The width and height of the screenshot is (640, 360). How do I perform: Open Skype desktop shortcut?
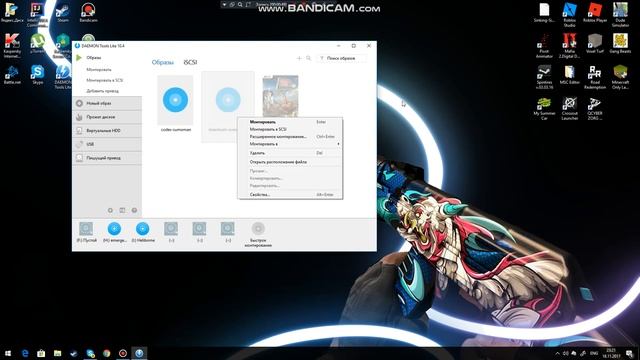[38, 75]
